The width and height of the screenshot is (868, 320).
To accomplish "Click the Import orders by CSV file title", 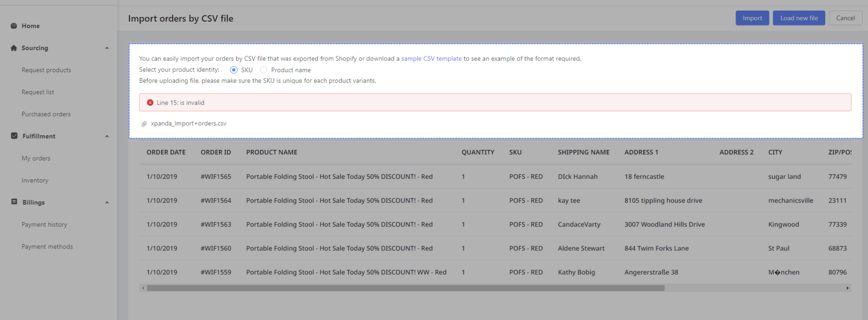I will pos(181,18).
